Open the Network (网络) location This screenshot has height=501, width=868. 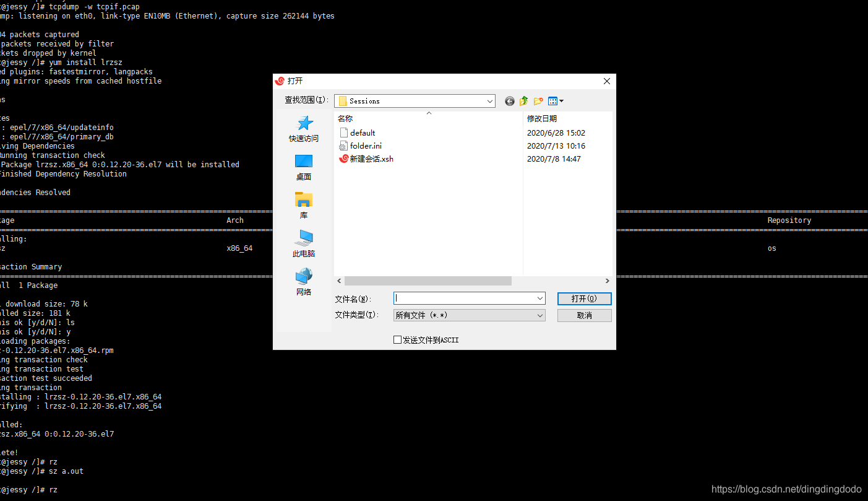tap(304, 282)
